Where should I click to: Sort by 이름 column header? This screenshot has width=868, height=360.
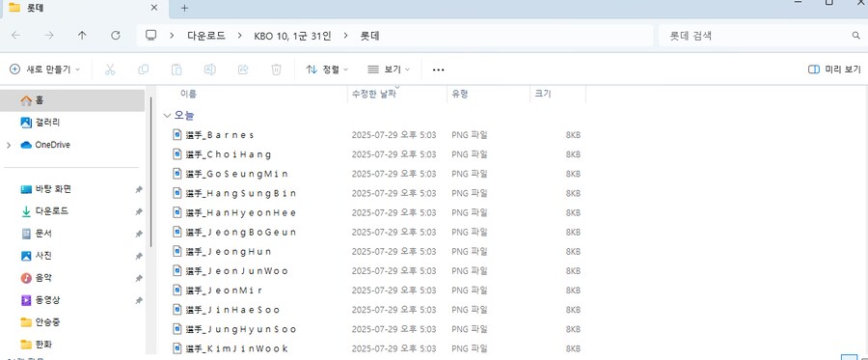tap(188, 95)
